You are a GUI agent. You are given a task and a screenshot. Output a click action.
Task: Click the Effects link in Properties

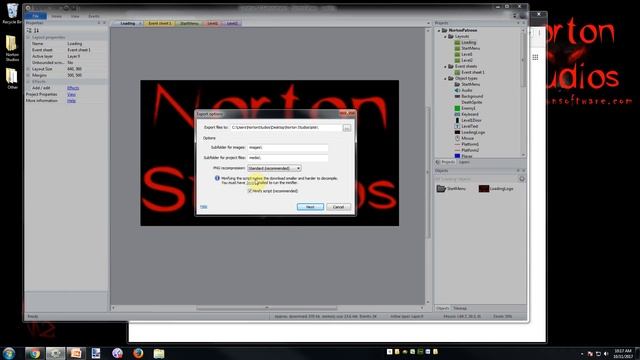73,88
